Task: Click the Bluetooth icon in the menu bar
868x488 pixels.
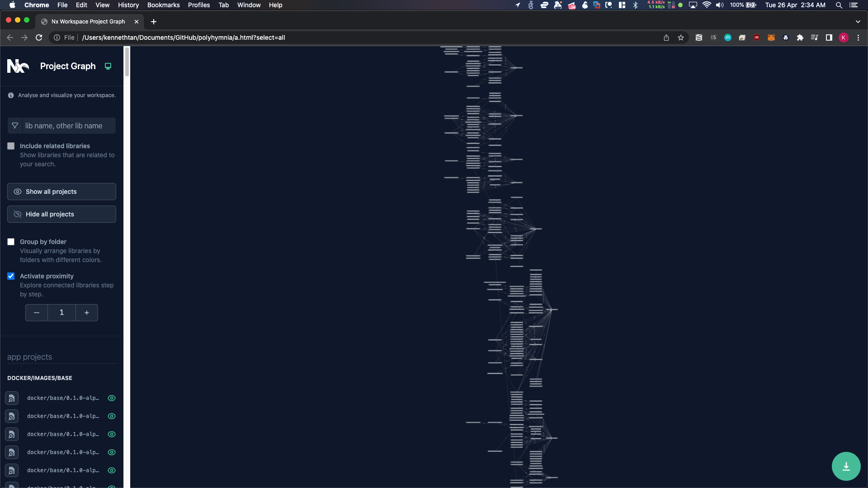Action: point(636,5)
